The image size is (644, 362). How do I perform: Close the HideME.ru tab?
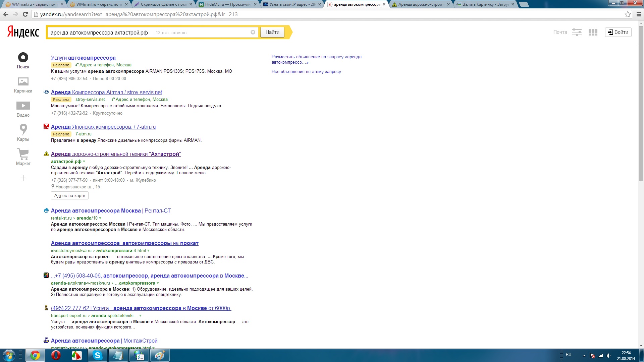click(255, 4)
